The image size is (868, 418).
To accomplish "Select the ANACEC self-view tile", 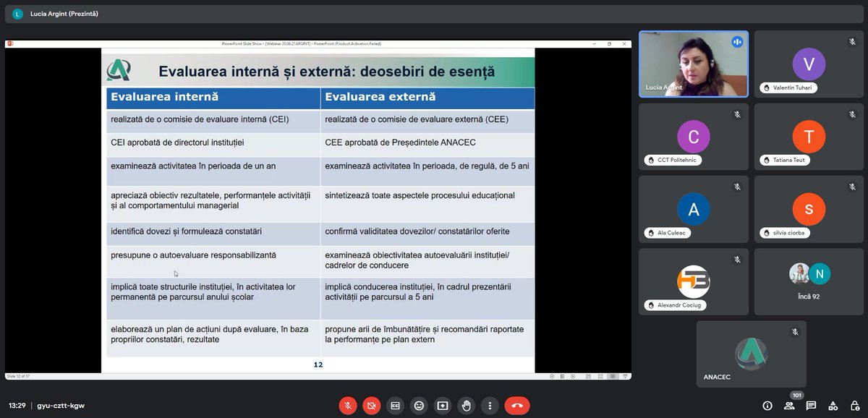I will 752,354.
